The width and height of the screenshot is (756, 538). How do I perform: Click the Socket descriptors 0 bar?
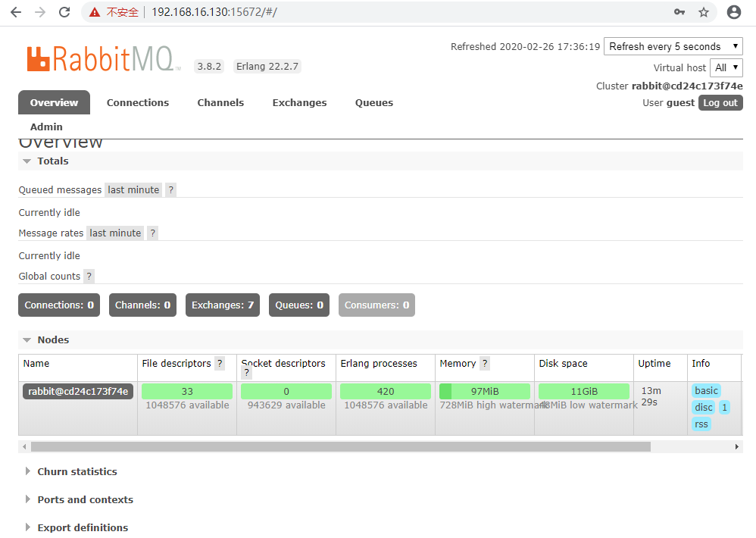click(x=286, y=392)
